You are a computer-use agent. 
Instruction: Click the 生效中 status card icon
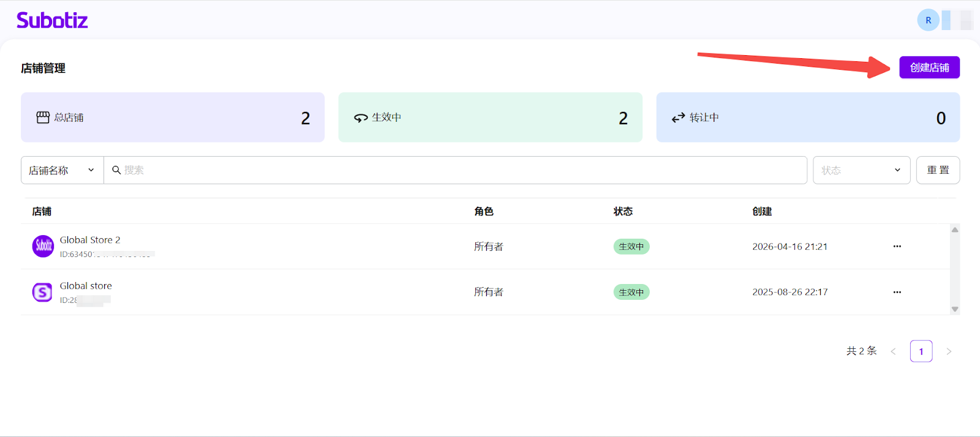tap(361, 118)
